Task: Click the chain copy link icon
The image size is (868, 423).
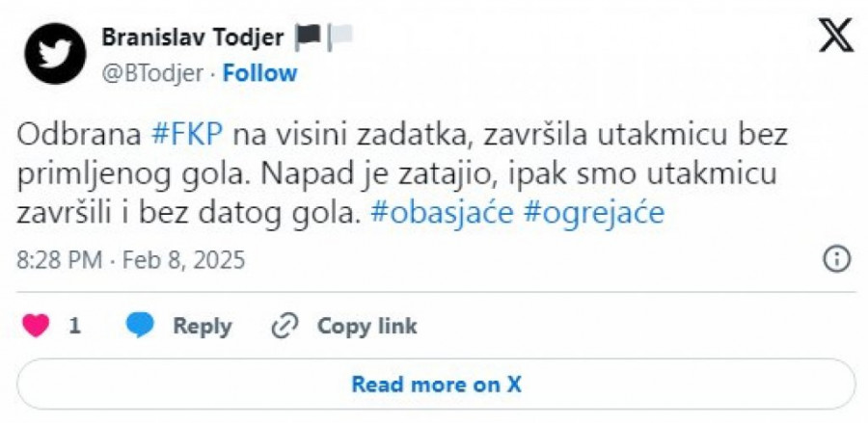Action: click(285, 327)
